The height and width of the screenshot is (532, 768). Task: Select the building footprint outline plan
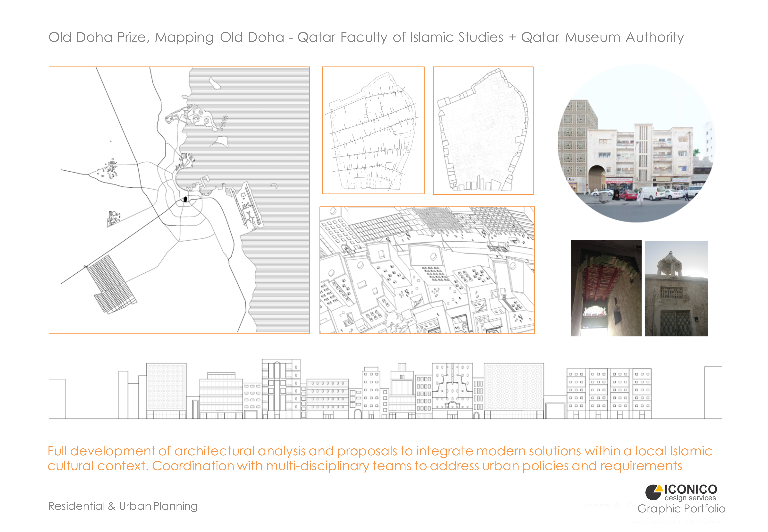pos(483,130)
